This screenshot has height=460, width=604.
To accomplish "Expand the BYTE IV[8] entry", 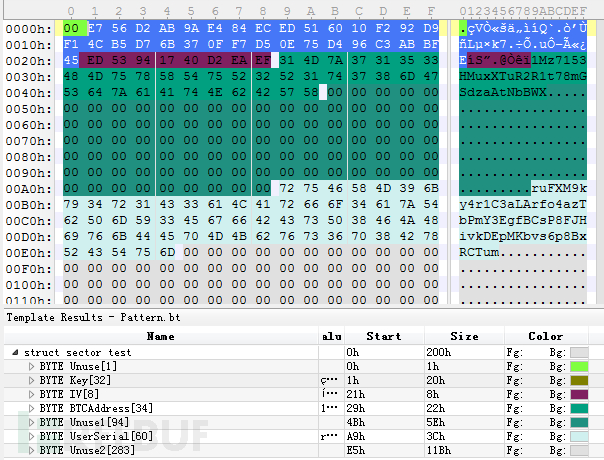I will click(32, 395).
